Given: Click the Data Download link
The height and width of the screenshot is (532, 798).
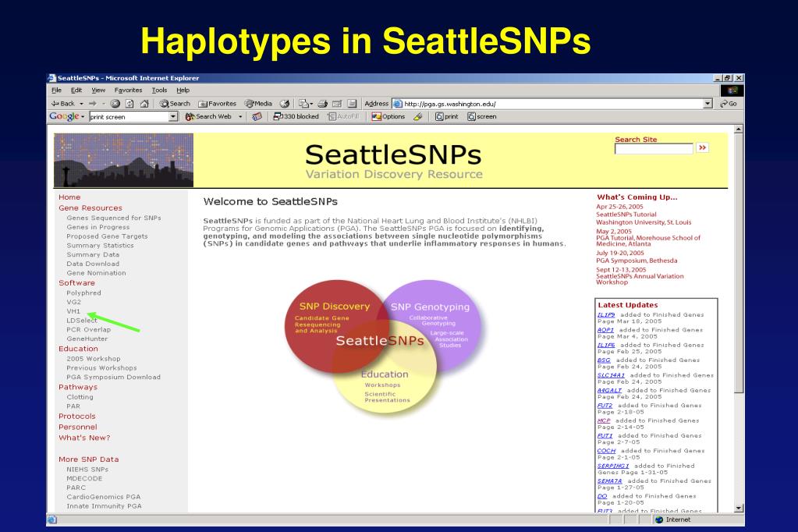Looking at the screenshot, I should pyautogui.click(x=93, y=264).
